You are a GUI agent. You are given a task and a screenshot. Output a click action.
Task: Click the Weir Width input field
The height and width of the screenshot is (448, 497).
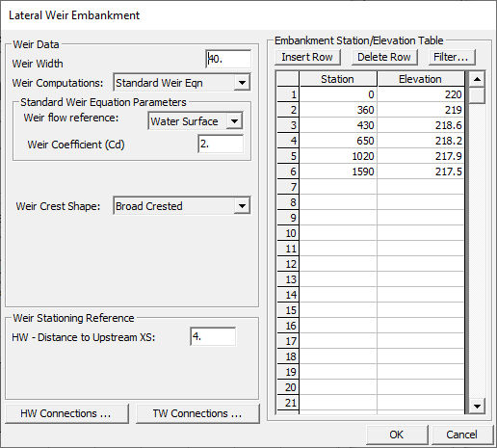click(x=228, y=59)
